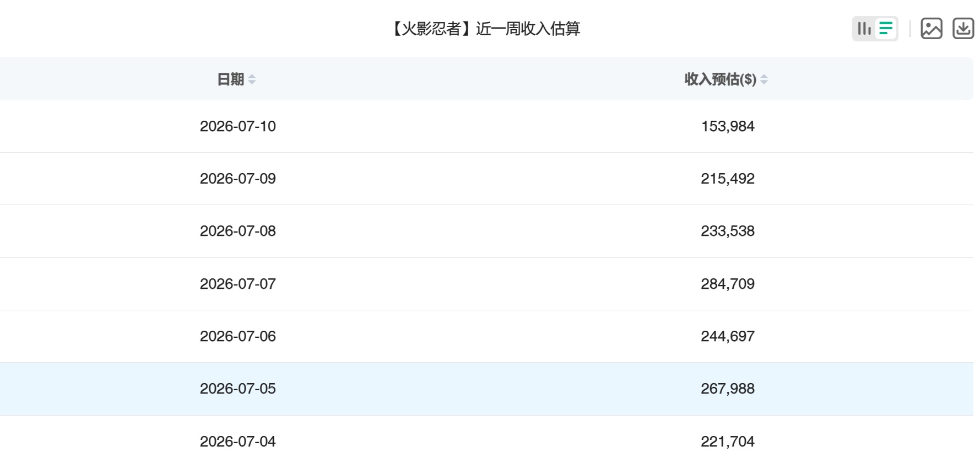Select the 2026-07-07 row date
Viewport: 980px width, 463px height.
click(x=238, y=284)
